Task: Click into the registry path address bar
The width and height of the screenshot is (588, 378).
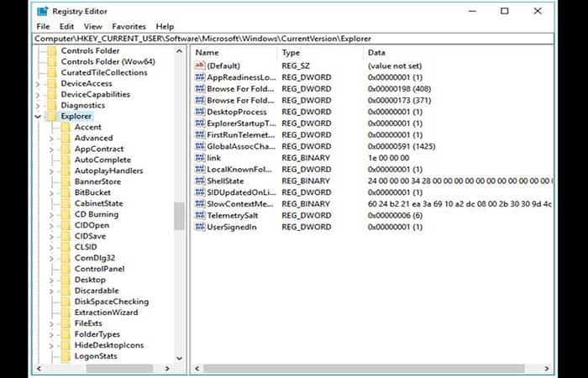Action: tap(294, 39)
